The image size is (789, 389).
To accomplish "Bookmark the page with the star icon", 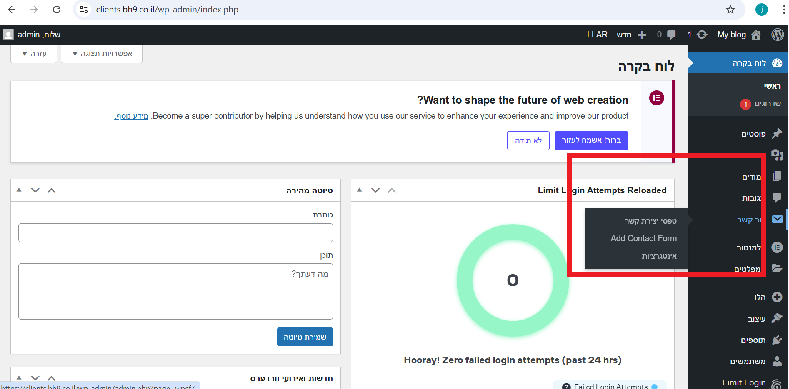I will (x=730, y=10).
